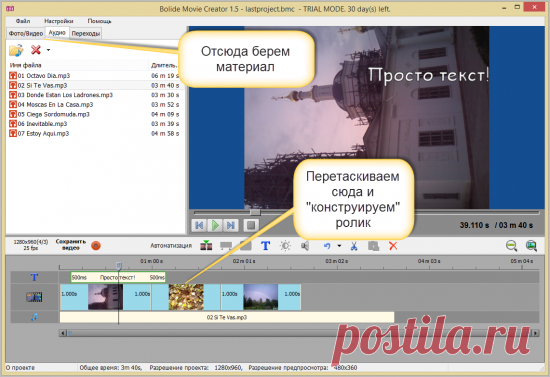Click the fit timeline zoom icon
Screen dimensions: 550x377
pos(531,245)
